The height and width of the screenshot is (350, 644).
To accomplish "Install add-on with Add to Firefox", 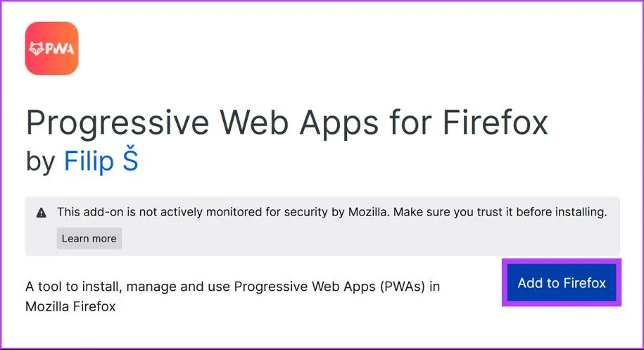I will click(562, 283).
